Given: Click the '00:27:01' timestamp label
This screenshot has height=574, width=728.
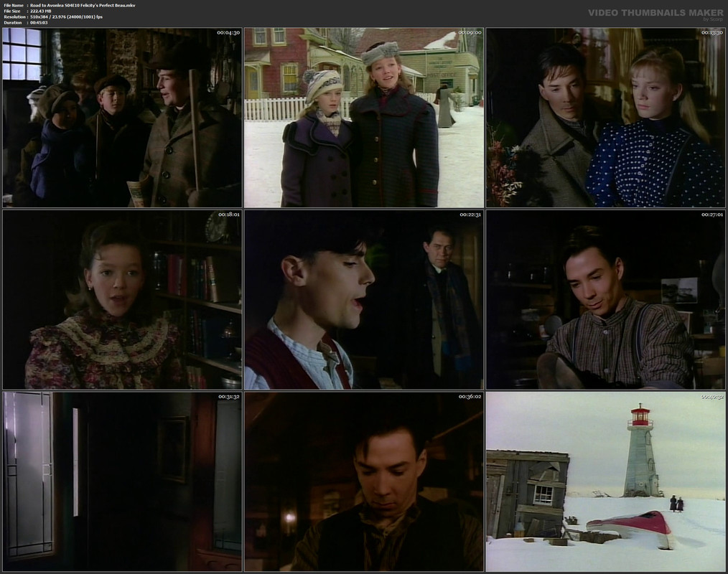Looking at the screenshot, I should pos(711,215).
